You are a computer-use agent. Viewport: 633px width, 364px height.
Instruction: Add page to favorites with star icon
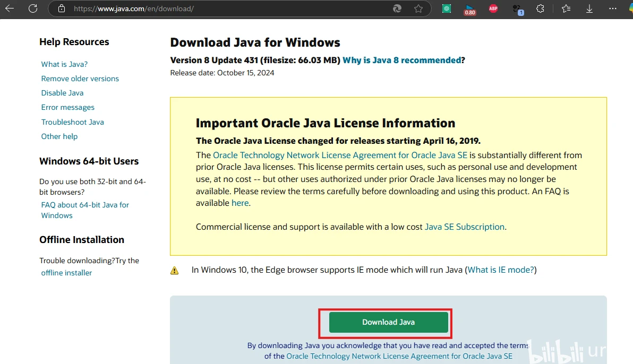coord(418,8)
